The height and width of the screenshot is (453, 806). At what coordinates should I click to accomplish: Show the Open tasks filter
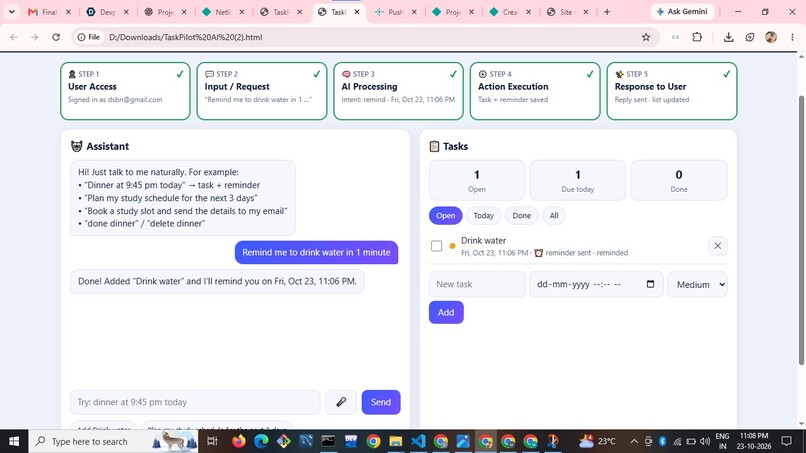click(446, 215)
